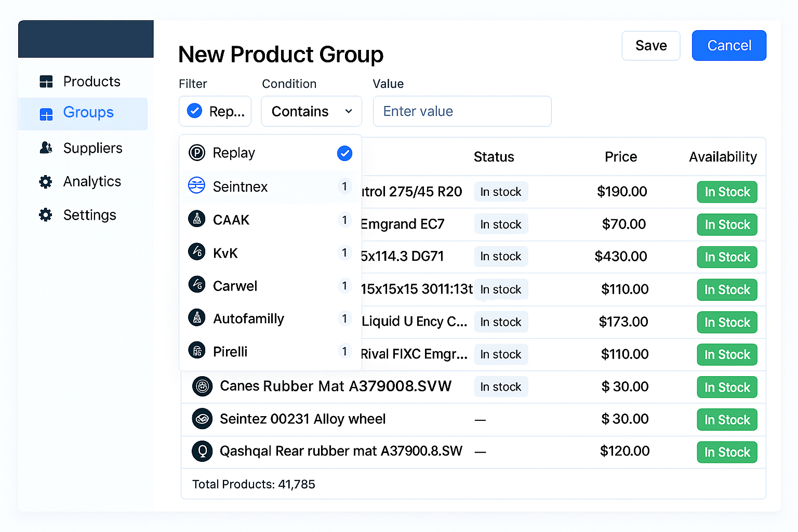Screen dimensions: 798x532
Task: Toggle the blue check in Filter box
Action: (194, 111)
